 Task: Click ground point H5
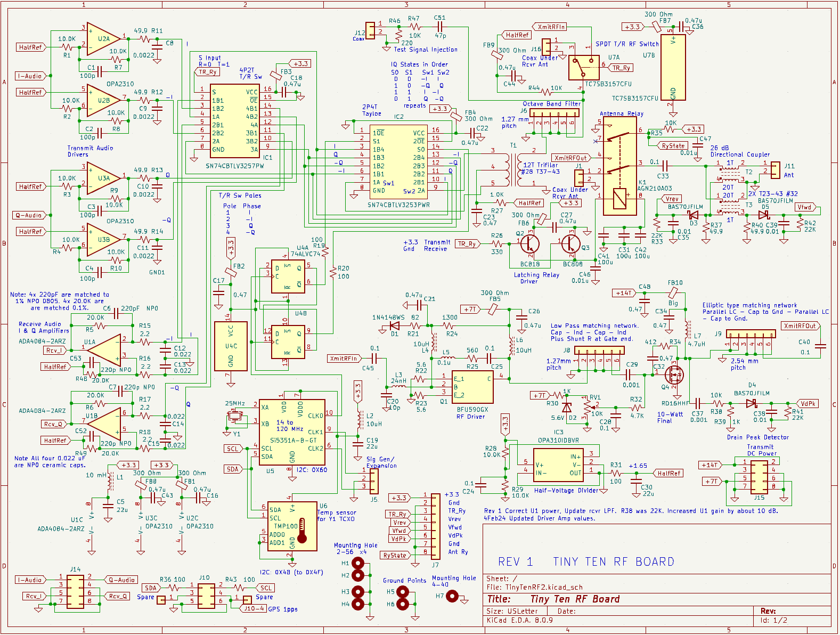pos(403,592)
